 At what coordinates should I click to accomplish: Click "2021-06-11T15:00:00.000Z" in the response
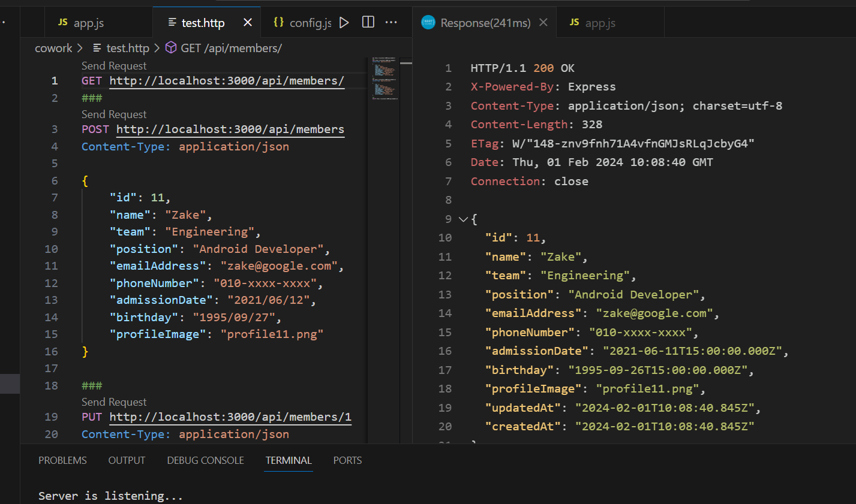click(x=692, y=351)
